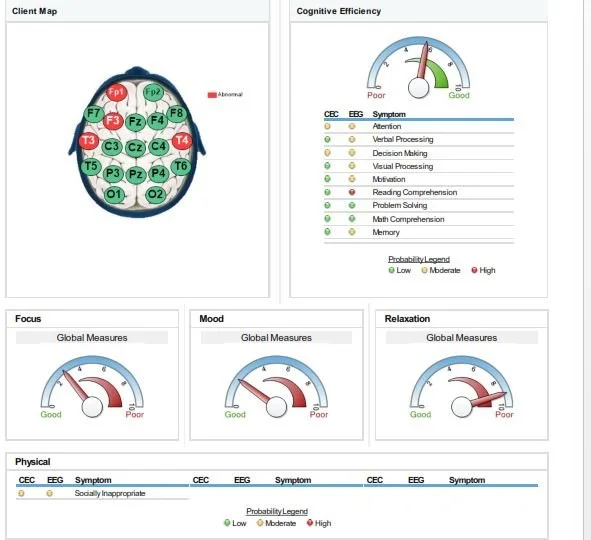Click the Memory symptom label
The image size is (591, 540).
(386, 232)
